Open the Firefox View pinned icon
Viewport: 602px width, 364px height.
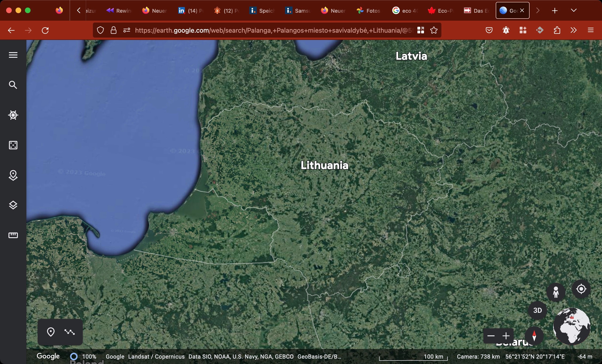tap(59, 11)
